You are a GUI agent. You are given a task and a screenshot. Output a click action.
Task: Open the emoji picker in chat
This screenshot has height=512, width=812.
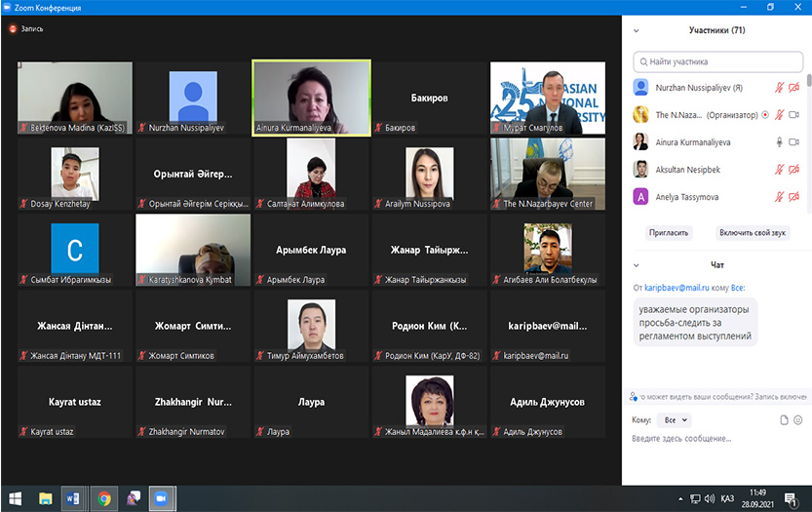point(797,419)
